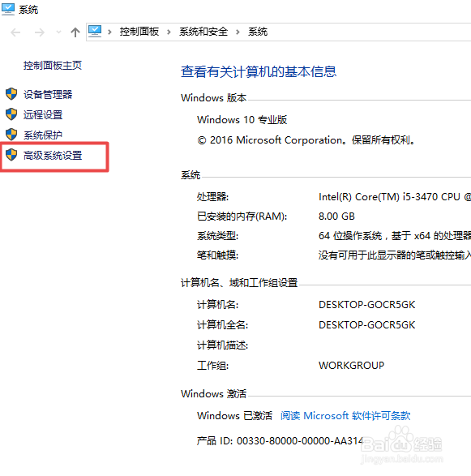Click the 计算机名、域和工作组设置 section header
The width and height of the screenshot is (471, 476).
[239, 283]
